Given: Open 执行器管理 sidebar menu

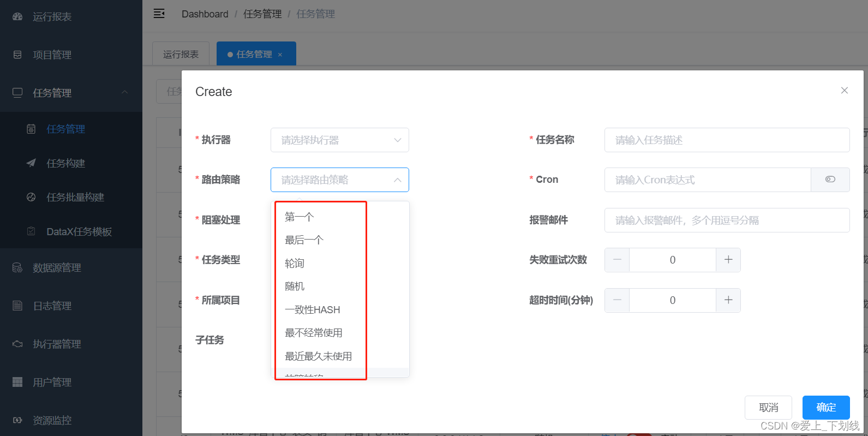Looking at the screenshot, I should pyautogui.click(x=71, y=344).
